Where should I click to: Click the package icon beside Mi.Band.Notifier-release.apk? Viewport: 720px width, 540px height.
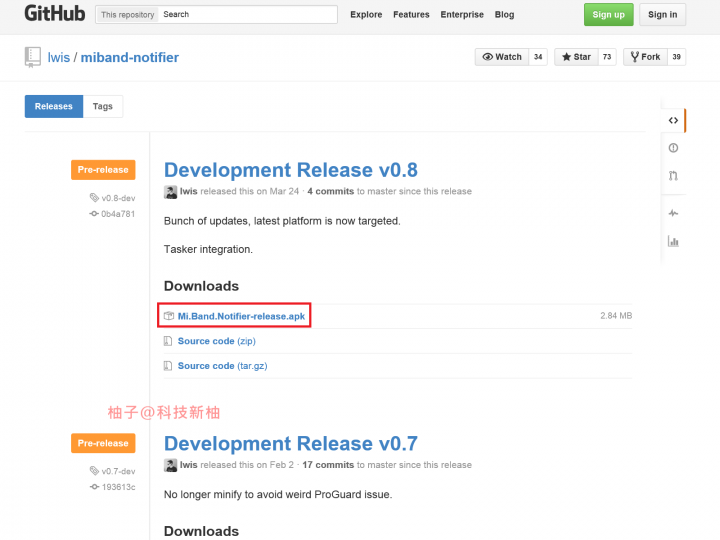click(x=169, y=316)
